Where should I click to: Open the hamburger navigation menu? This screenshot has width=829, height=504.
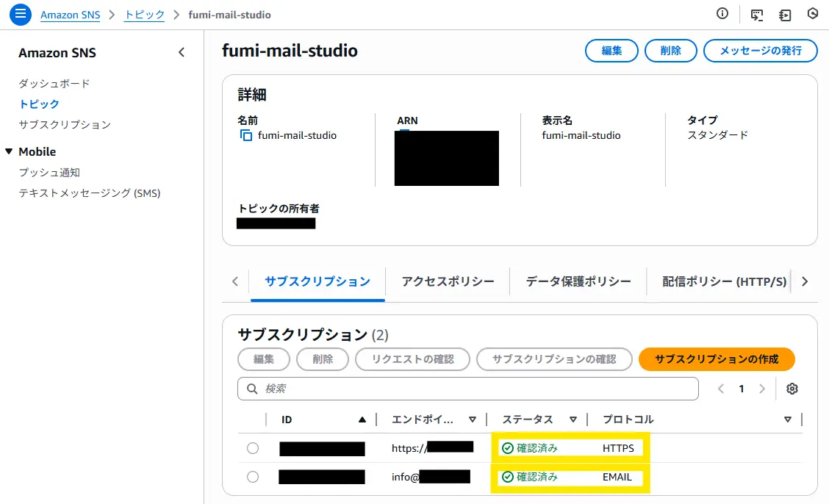pos(21,14)
